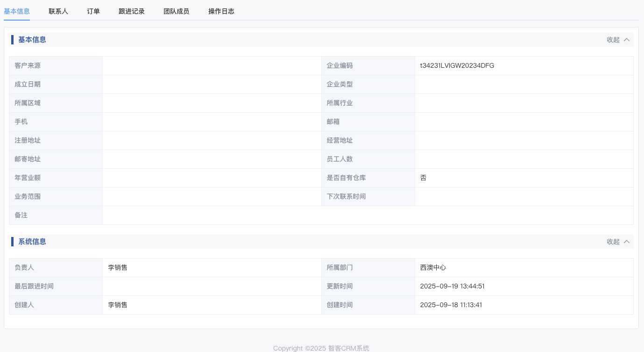Click the 创建时间 value 2025-09-18 11:13:41
Screen dimensions: 644x352
click(x=451, y=305)
